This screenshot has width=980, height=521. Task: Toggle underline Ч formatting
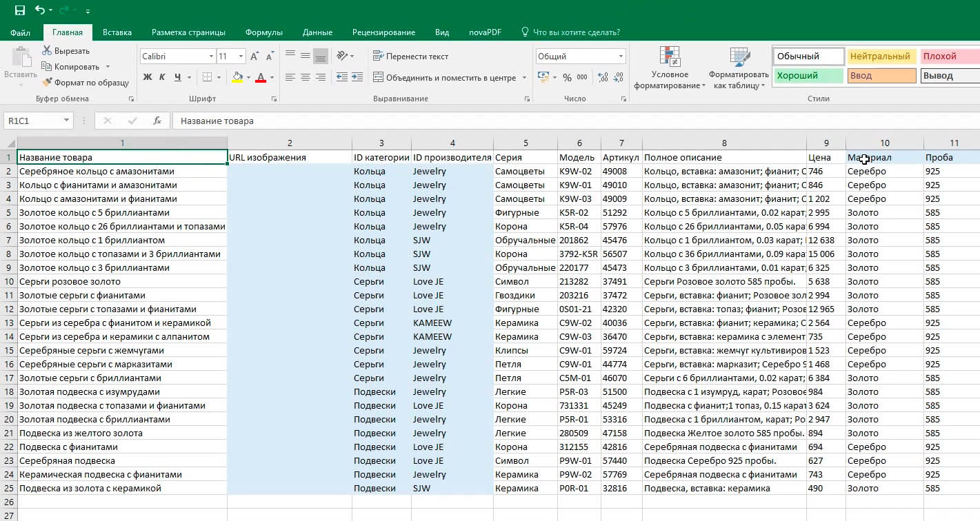pyautogui.click(x=178, y=77)
